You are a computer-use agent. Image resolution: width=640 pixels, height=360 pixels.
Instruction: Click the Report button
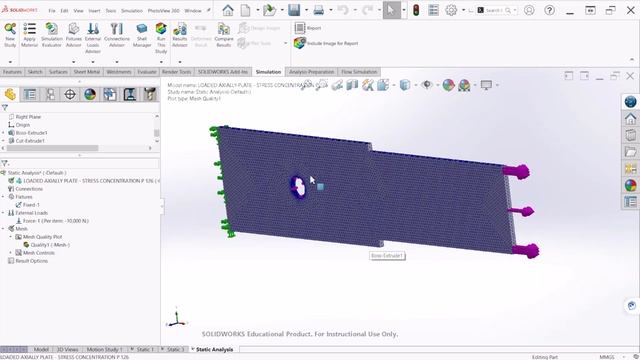tap(308, 28)
